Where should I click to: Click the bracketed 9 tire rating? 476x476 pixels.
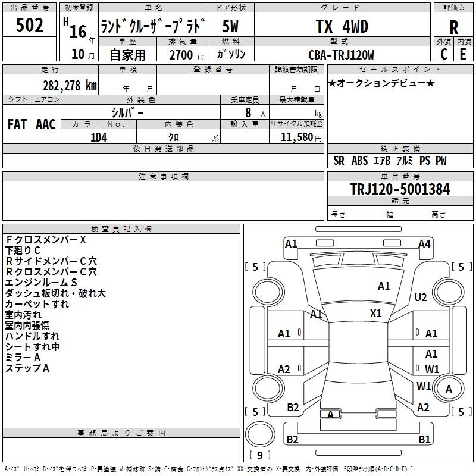(x=259, y=456)
